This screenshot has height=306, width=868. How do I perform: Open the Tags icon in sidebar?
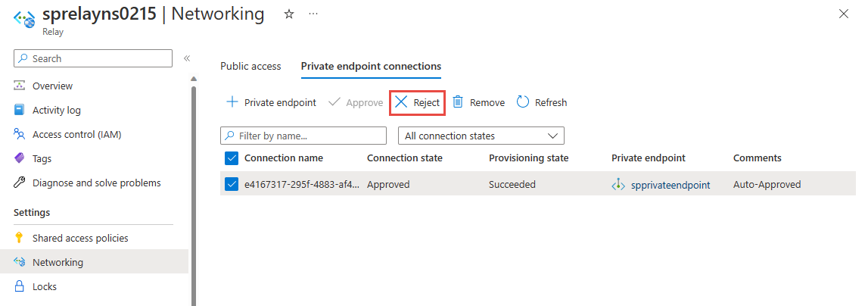point(20,158)
